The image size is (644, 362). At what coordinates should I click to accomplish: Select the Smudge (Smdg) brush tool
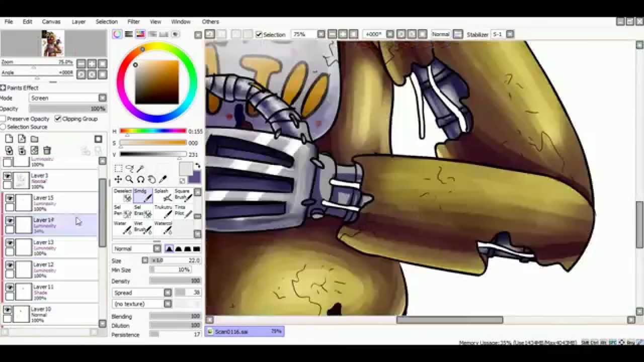pos(143,195)
